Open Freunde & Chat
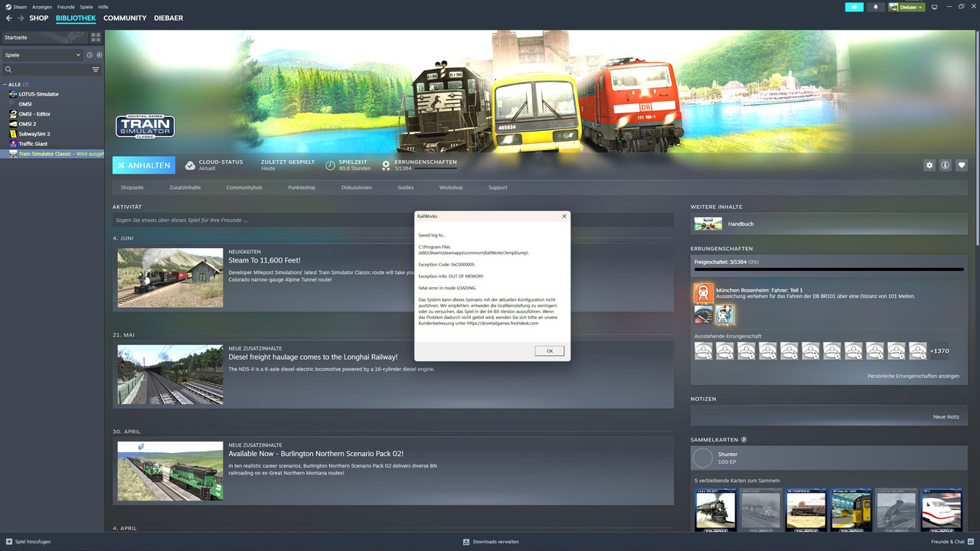 click(952, 542)
